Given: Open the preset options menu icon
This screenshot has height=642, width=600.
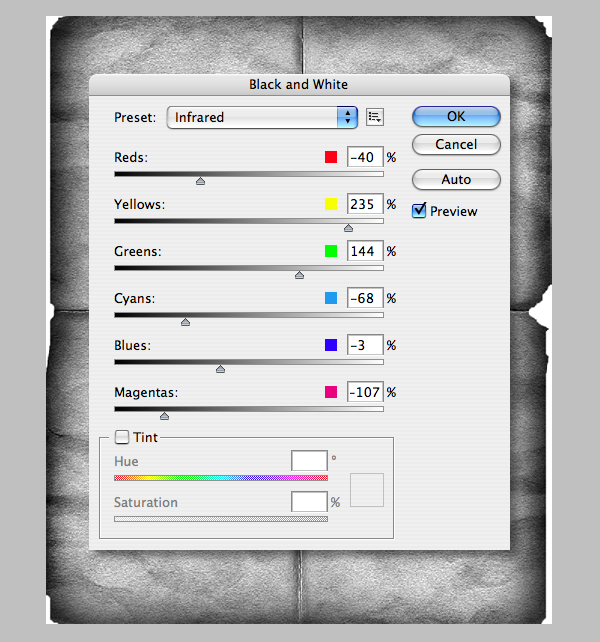Looking at the screenshot, I should tap(375, 118).
